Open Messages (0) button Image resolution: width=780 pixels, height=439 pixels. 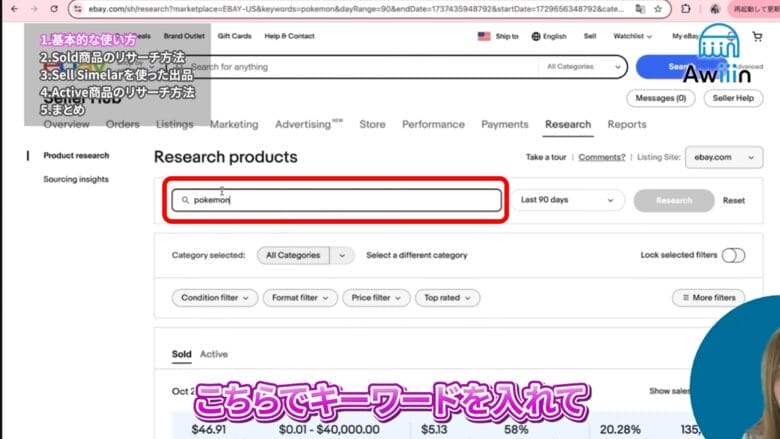(661, 98)
